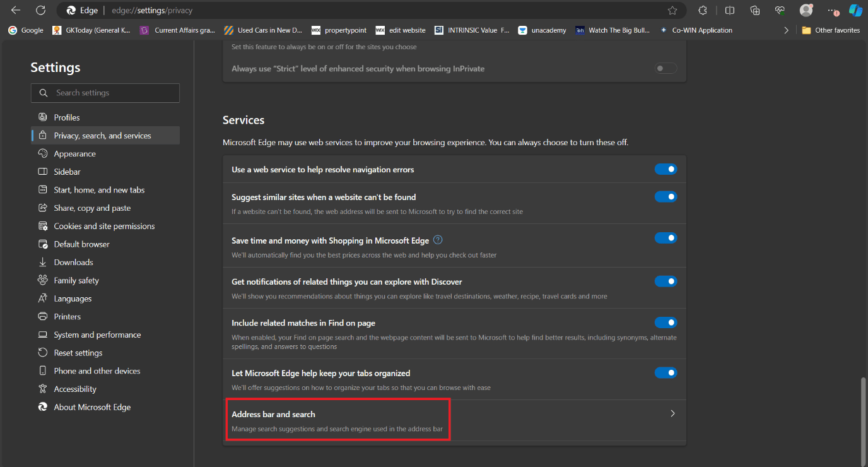Screen dimensions: 868x467
Task: Open Co-WIN Application bookmark
Action: tap(696, 30)
